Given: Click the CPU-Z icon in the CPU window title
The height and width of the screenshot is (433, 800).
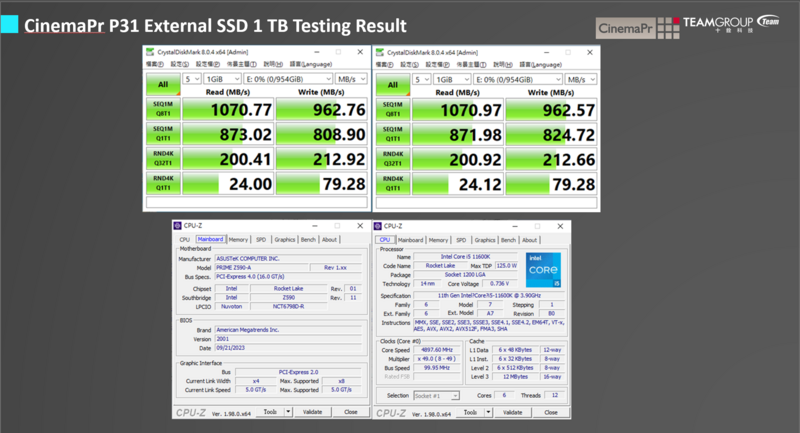Looking at the screenshot, I should click(378, 226).
